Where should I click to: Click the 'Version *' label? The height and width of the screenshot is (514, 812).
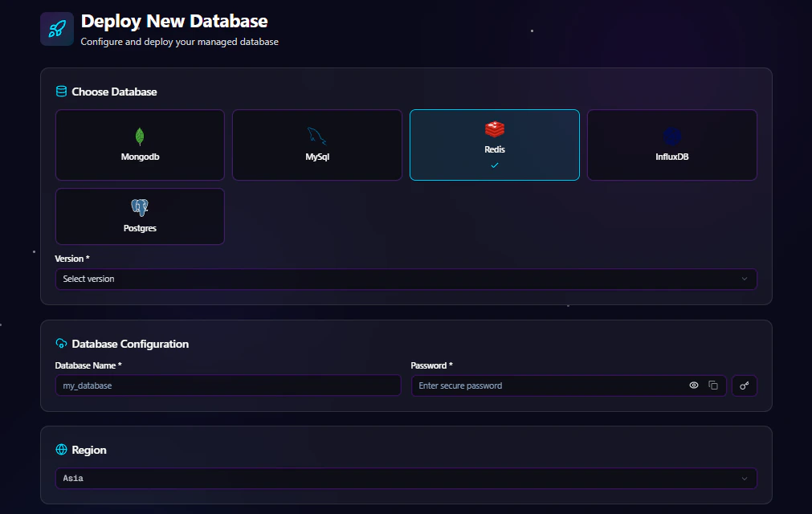(x=72, y=259)
